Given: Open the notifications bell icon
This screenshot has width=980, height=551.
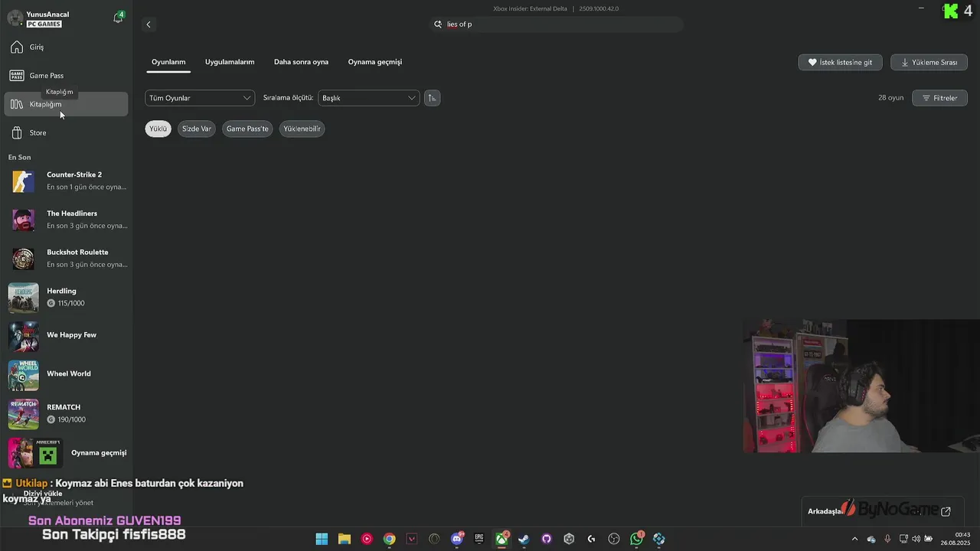Looking at the screenshot, I should click(x=118, y=18).
